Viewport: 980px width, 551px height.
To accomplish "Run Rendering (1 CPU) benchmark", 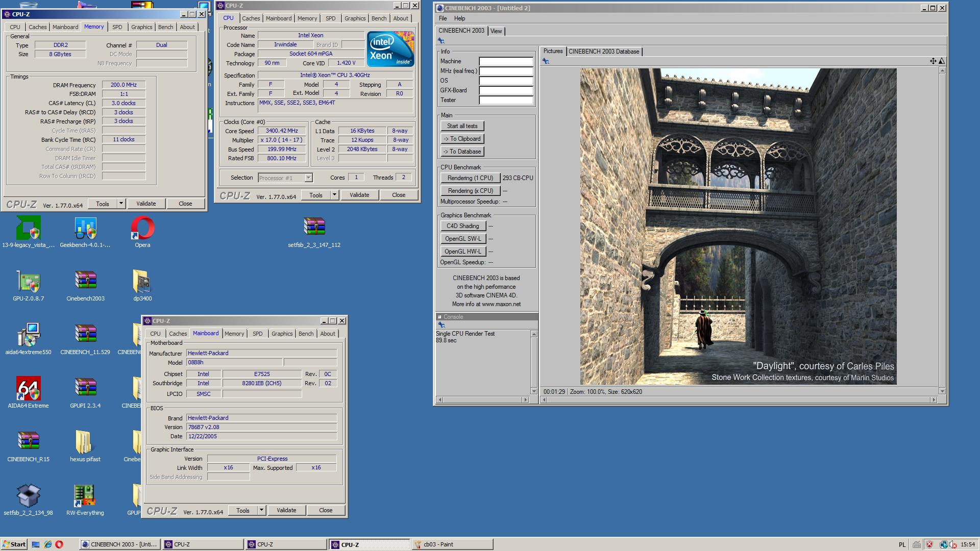I will (x=470, y=178).
